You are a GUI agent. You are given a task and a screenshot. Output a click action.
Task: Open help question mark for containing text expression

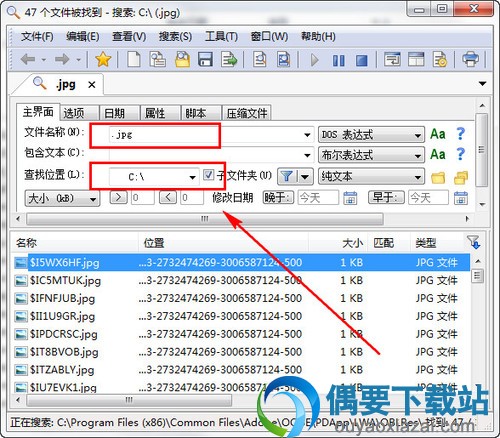tap(461, 154)
